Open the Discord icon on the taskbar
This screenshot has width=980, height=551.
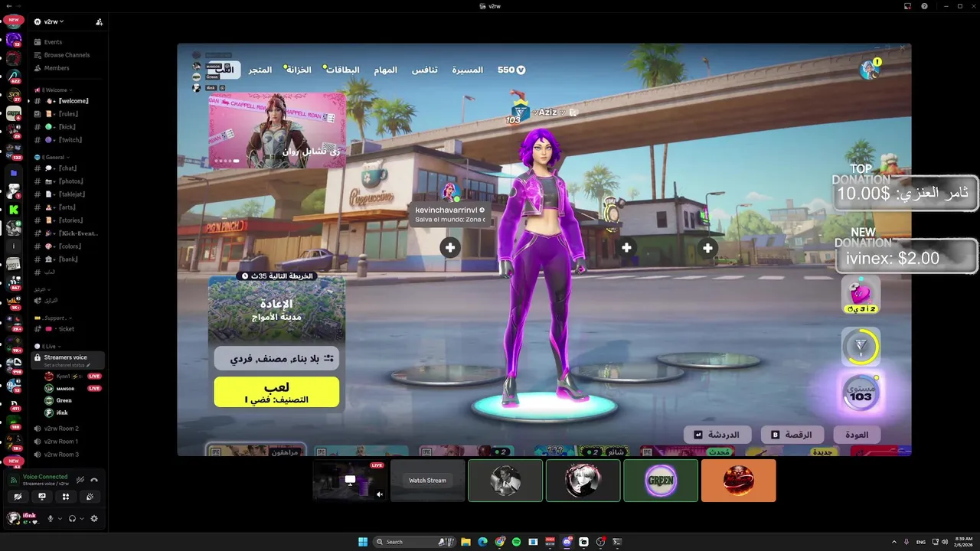click(567, 542)
